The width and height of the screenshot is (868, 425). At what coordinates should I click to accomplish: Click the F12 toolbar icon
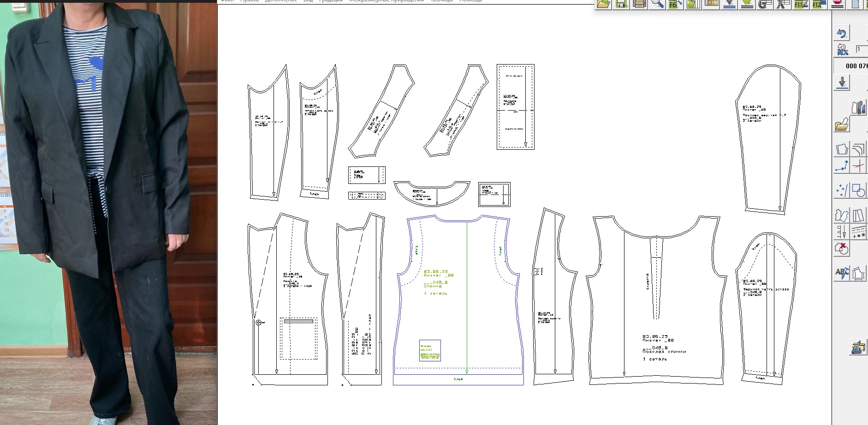(819, 4)
